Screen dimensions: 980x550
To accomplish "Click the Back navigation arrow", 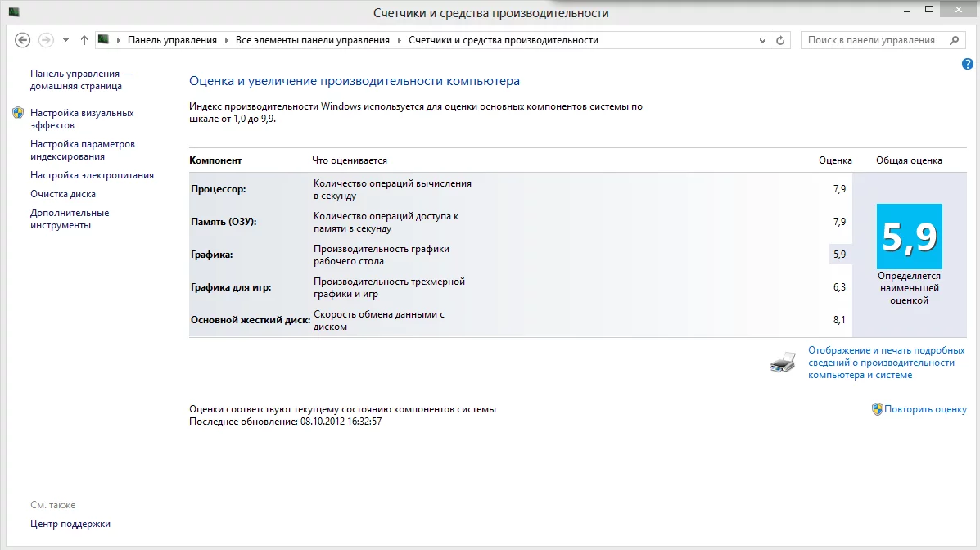I will pos(22,40).
